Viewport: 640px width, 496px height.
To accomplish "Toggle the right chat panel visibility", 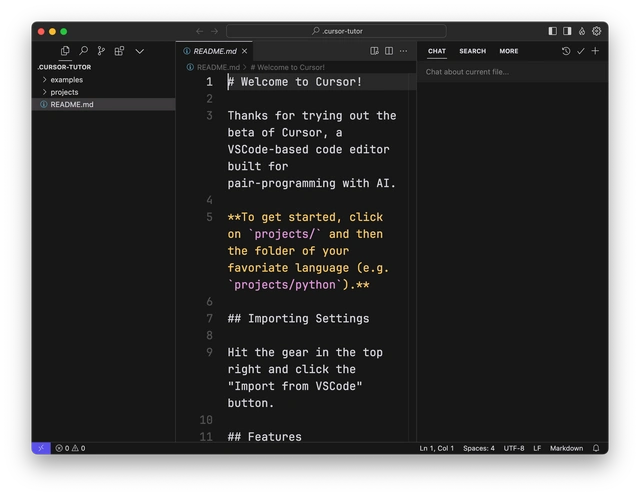I will (x=567, y=31).
